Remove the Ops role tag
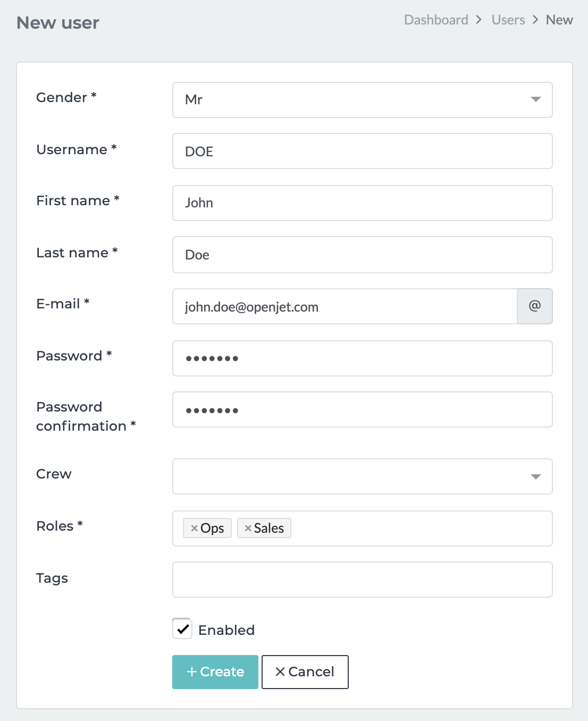Viewport: 588px width, 721px height. 195,529
